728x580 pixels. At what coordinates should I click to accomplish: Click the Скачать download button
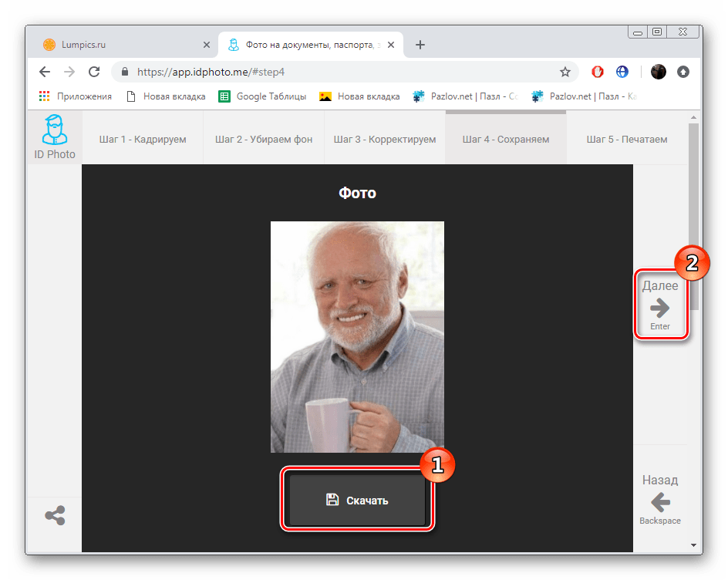point(357,500)
